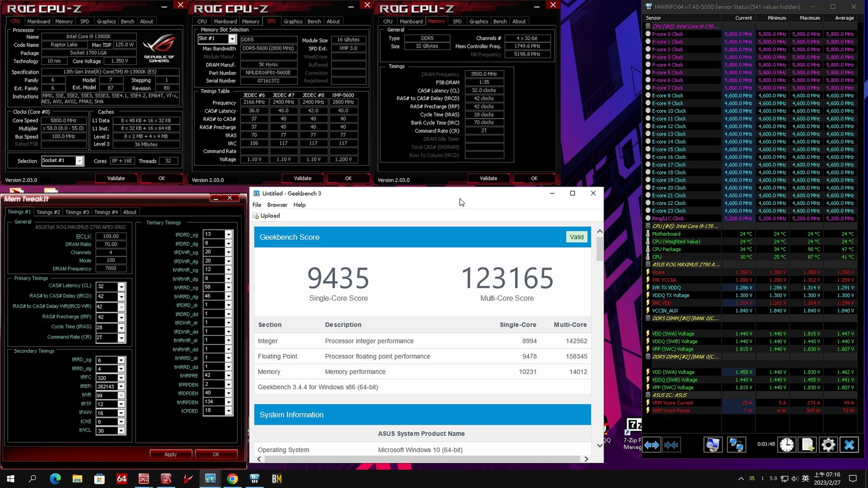Open Geekbench Help menu

[299, 205]
